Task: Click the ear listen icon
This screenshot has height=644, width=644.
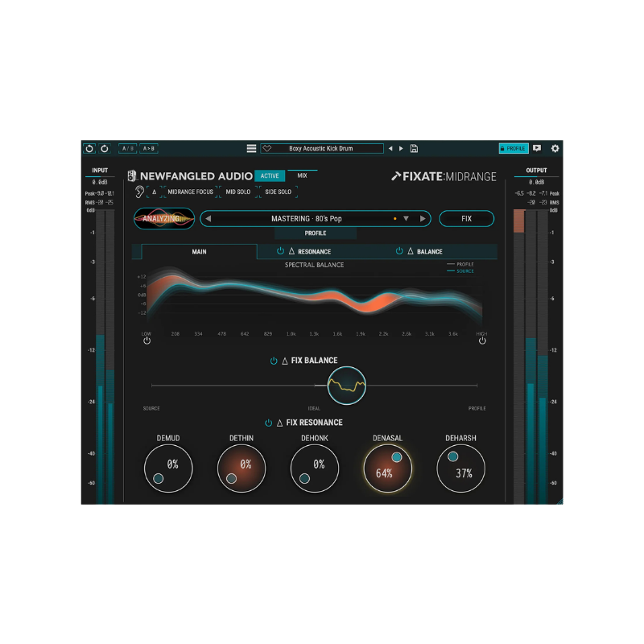Action: (x=139, y=192)
